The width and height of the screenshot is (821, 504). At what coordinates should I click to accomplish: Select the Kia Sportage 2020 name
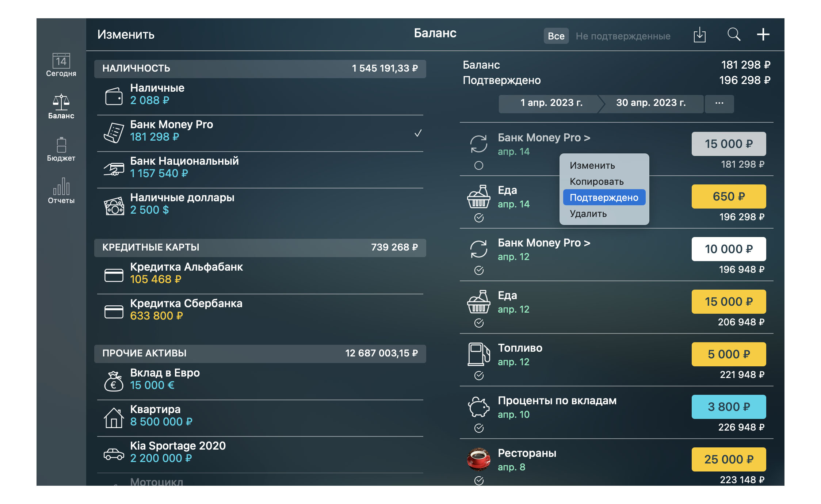point(178,446)
